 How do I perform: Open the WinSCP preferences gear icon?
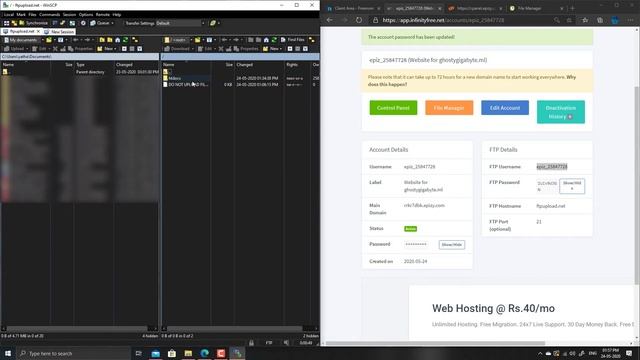83,23
